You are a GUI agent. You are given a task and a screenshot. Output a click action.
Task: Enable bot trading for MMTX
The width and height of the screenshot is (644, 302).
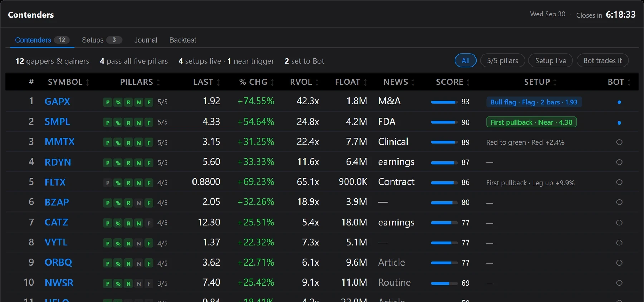619,142
